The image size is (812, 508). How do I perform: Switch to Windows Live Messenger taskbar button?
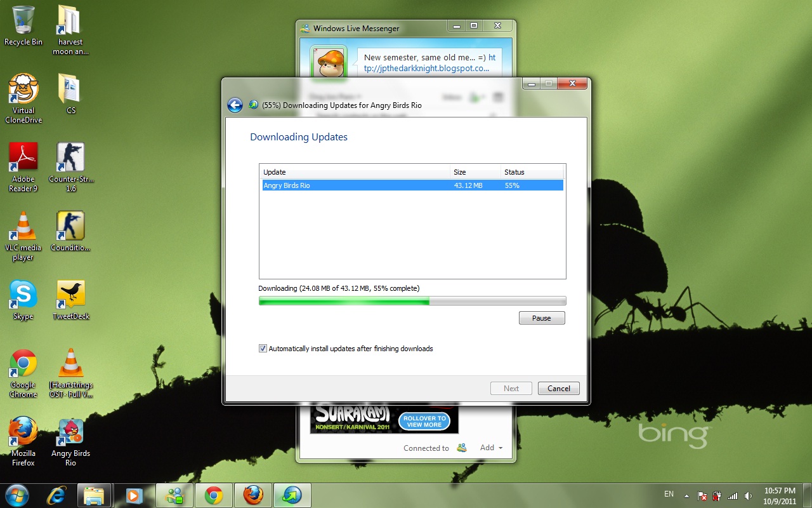[x=174, y=495]
